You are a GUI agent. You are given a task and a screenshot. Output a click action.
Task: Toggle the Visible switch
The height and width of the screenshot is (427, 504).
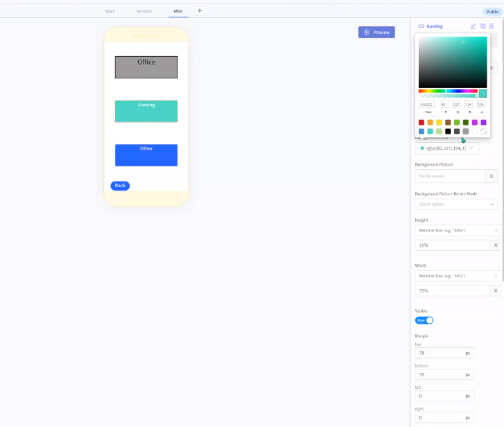(x=424, y=320)
